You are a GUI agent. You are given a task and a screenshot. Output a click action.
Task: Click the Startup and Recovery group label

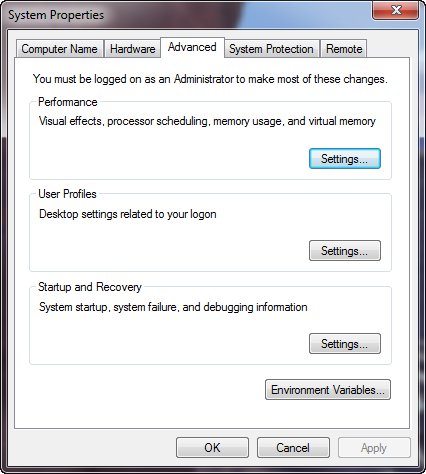(x=90, y=287)
